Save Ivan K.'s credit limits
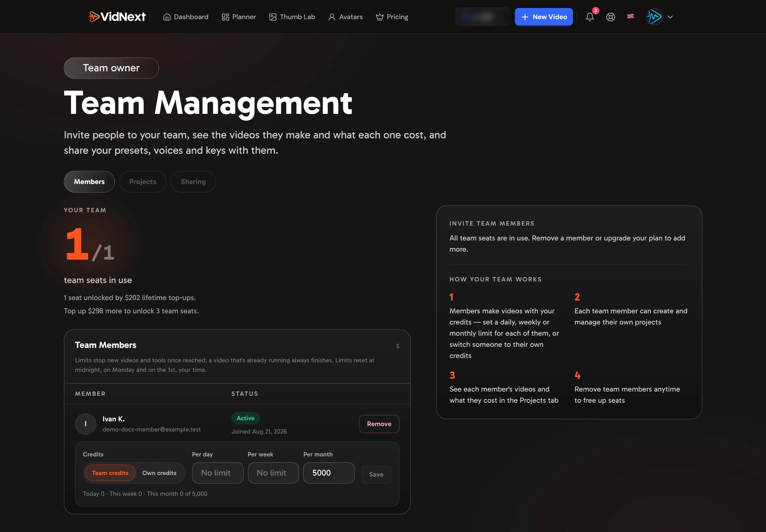 point(376,474)
